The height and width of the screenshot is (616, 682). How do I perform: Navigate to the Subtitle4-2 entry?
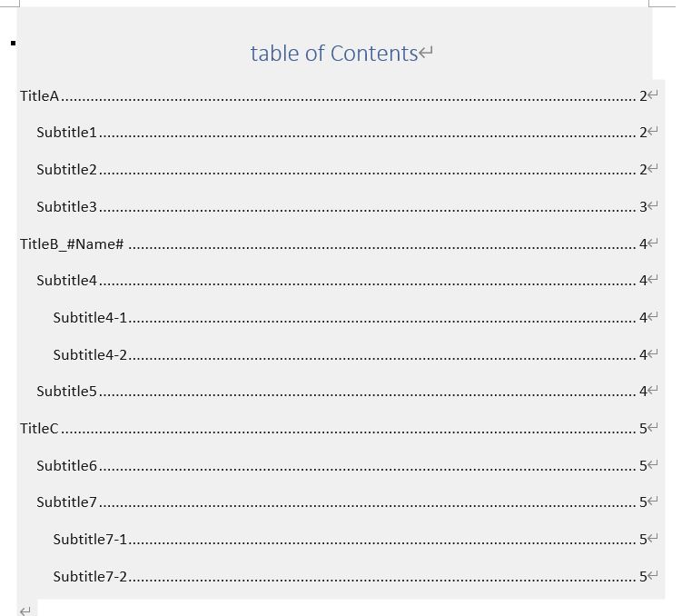[x=90, y=355]
